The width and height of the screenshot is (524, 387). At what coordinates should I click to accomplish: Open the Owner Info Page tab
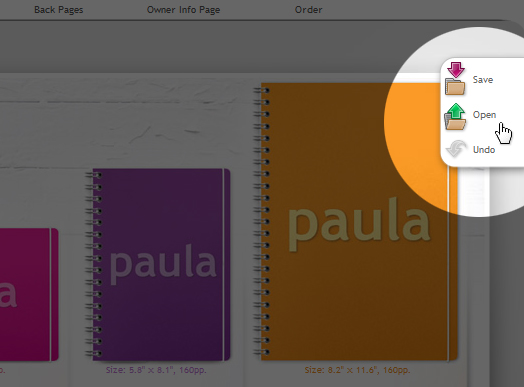[x=183, y=10]
